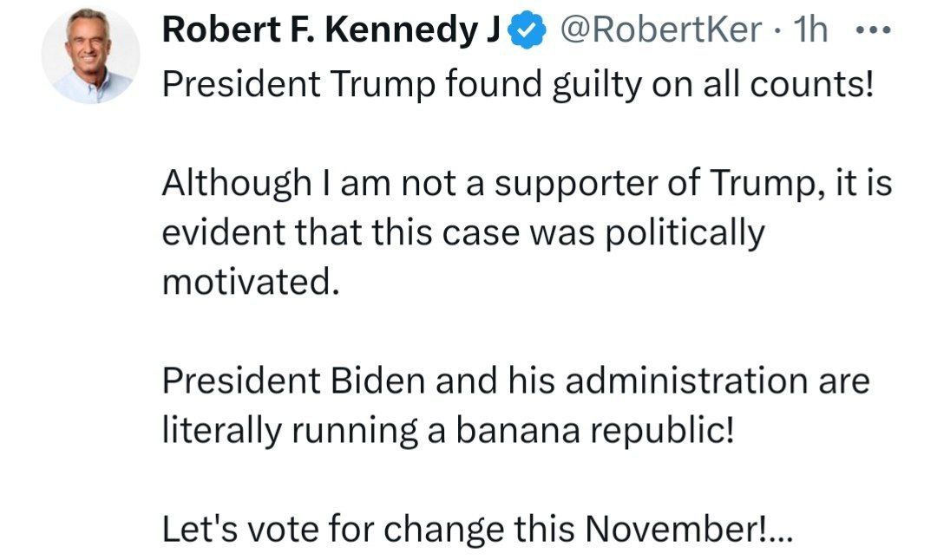The width and height of the screenshot is (937, 560).
Task: Select the line 'evident that this case was politically'
Action: pos(464,233)
